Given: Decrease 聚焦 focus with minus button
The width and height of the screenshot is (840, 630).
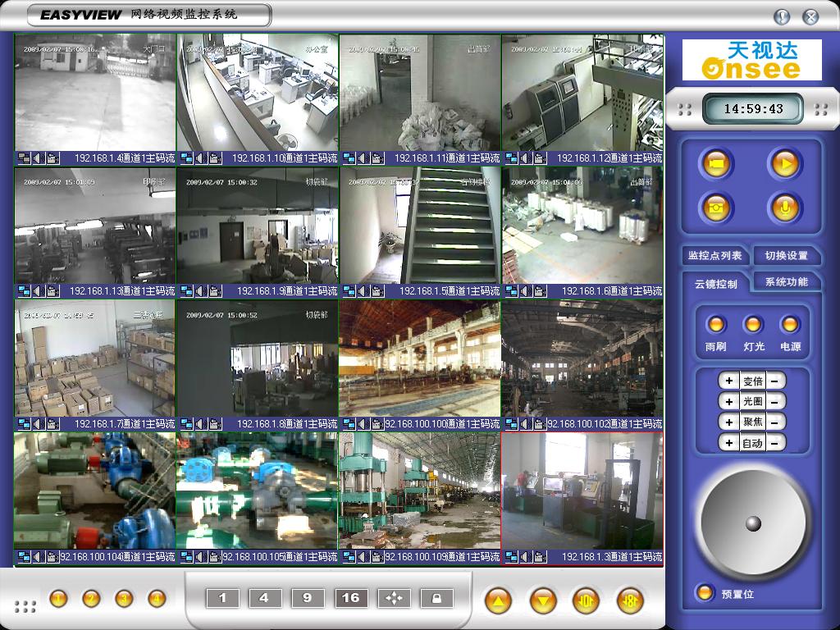Looking at the screenshot, I should (774, 422).
